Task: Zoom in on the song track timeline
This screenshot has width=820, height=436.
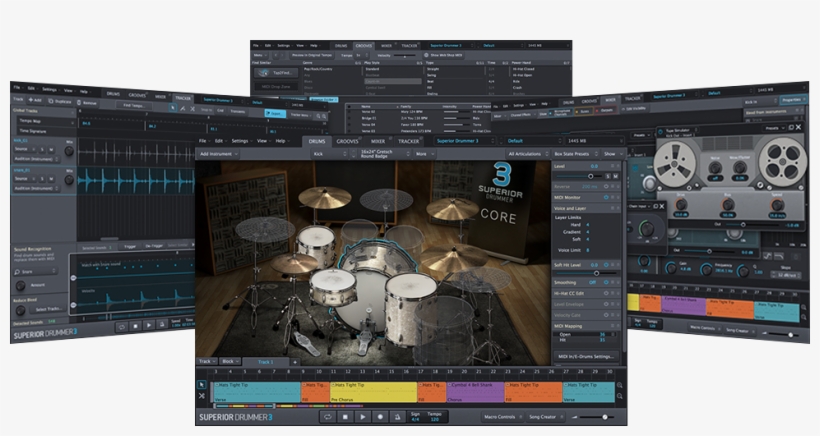Action: pyautogui.click(x=620, y=385)
